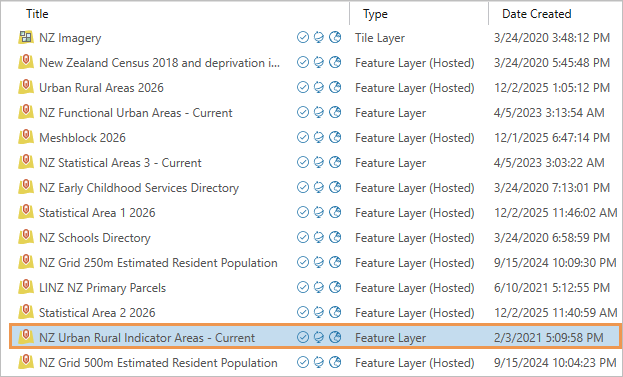Select New Zealand Census 2018 and deprivation item
The height and width of the screenshot is (377, 623).
click(x=159, y=63)
